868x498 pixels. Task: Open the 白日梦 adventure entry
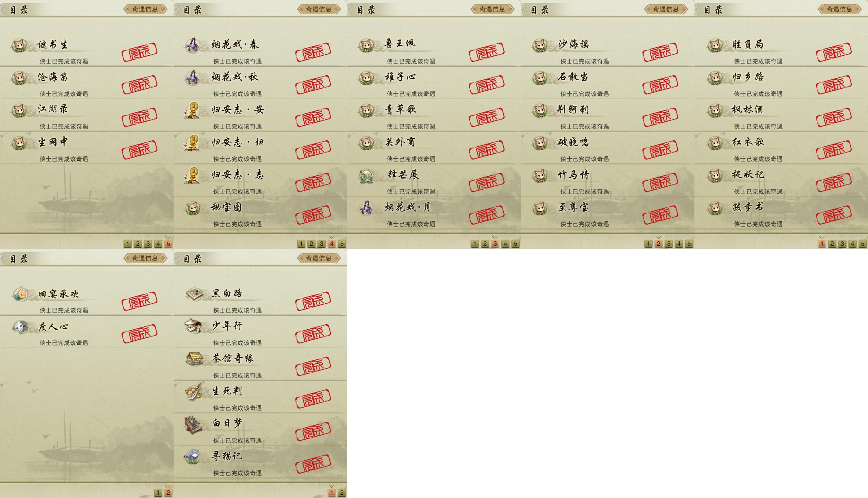[x=260, y=429]
